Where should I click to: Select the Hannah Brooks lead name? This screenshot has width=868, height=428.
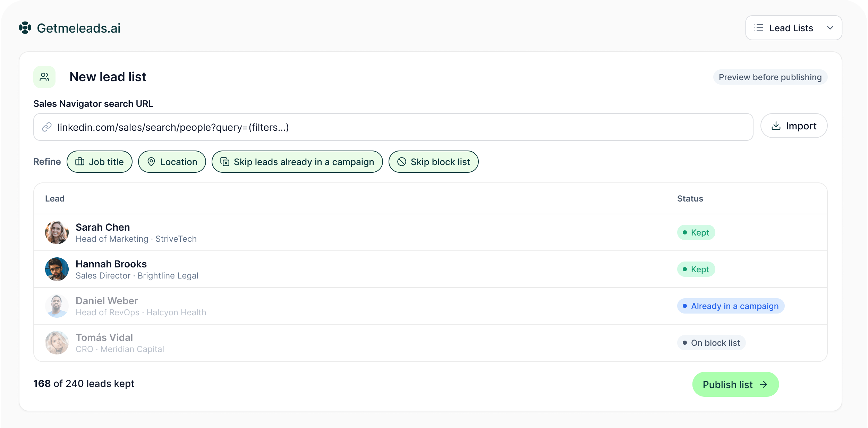coord(111,264)
